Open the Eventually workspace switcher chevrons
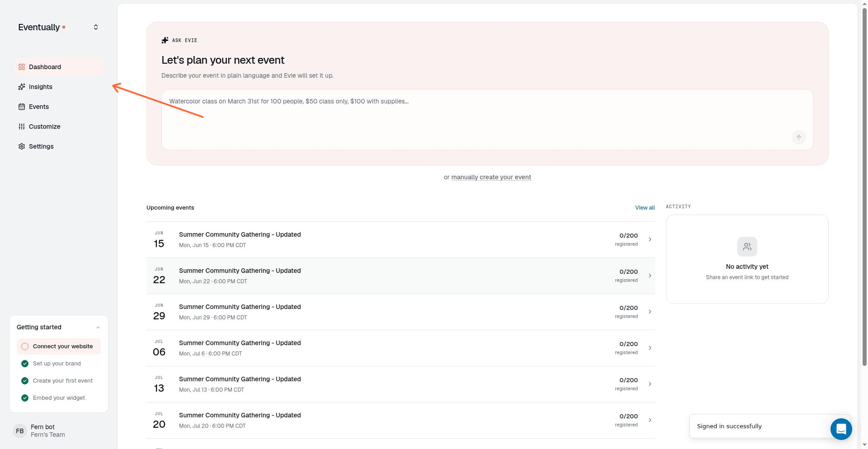 coord(96,27)
